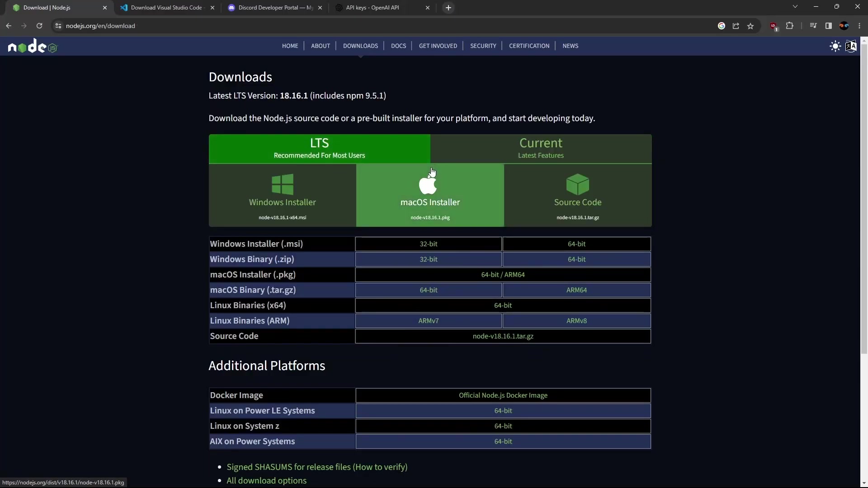Viewport: 868px width, 488px height.
Task: Open the DOCS navigation item
Action: click(398, 46)
